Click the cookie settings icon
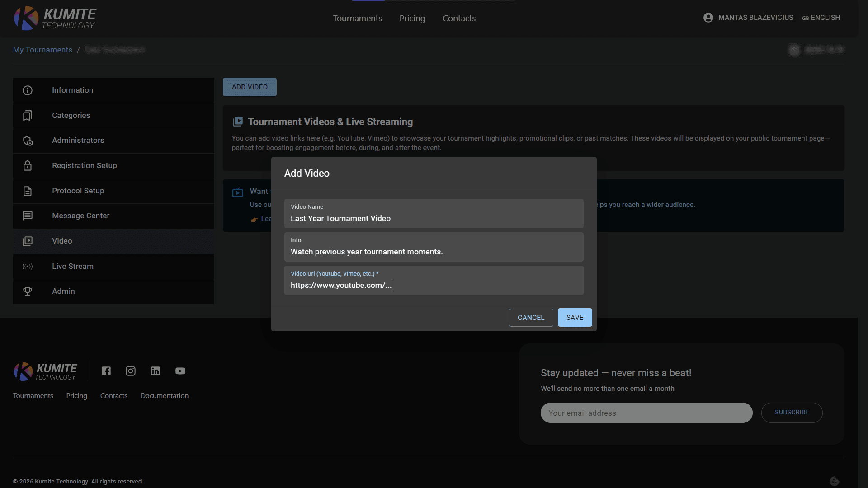The image size is (868, 488). click(x=834, y=481)
